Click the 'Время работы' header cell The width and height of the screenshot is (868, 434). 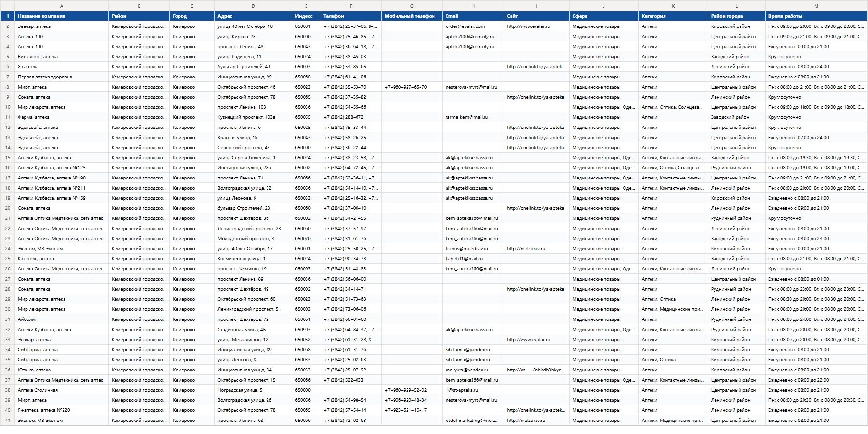coord(816,16)
